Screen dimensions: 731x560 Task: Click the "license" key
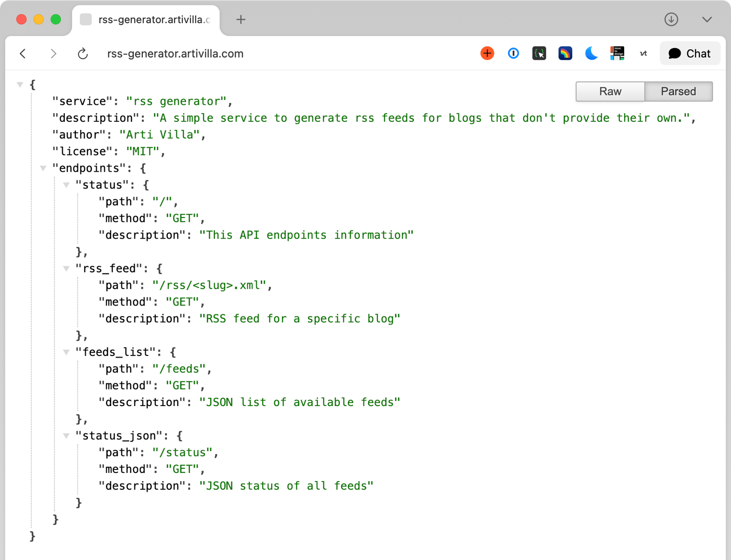pos(82,152)
